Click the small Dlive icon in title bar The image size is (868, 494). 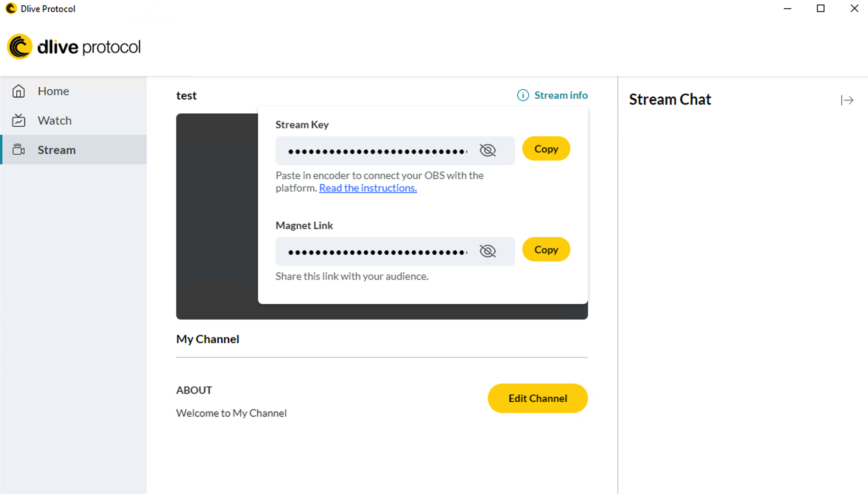click(11, 8)
